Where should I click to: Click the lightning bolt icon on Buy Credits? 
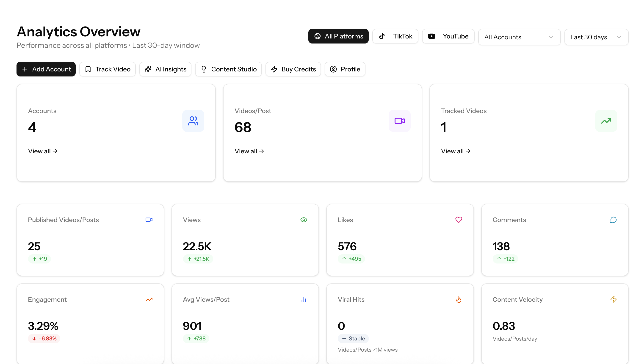click(x=274, y=69)
